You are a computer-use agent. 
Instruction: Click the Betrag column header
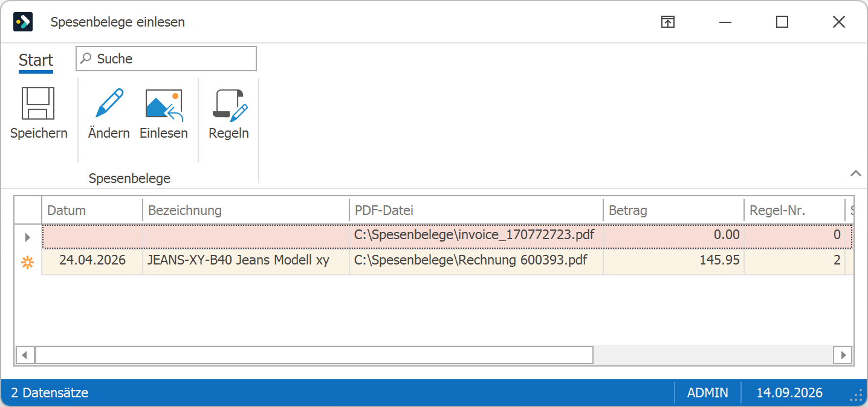(673, 210)
